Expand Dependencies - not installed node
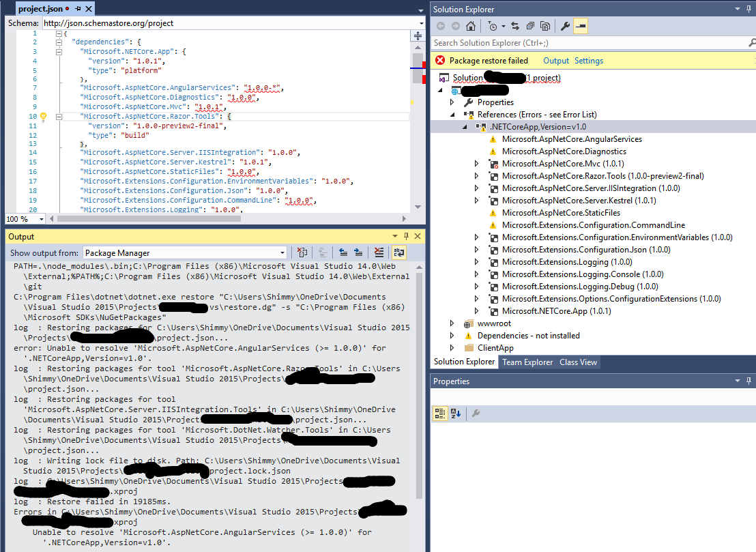Viewport: 756px width, 552px height. pyautogui.click(x=452, y=336)
